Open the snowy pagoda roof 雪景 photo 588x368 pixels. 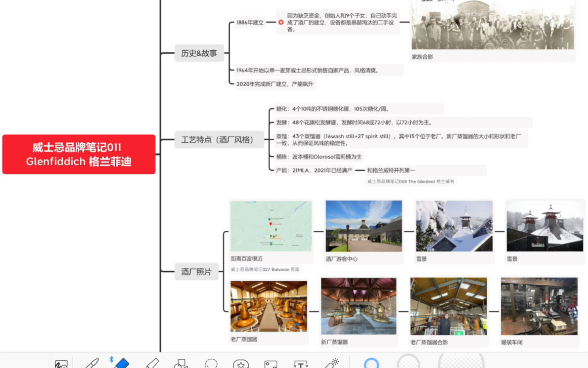pos(454,226)
